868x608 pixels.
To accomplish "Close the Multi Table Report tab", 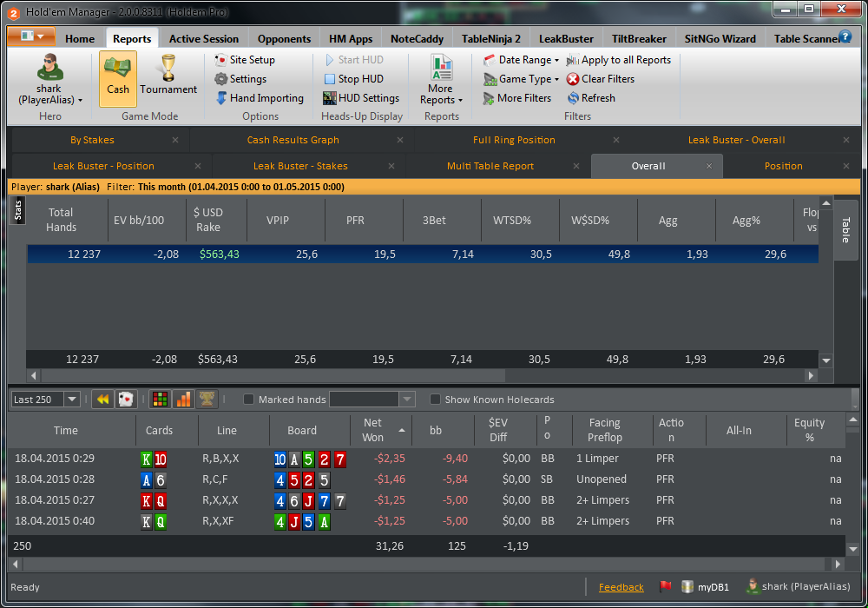I will [576, 166].
